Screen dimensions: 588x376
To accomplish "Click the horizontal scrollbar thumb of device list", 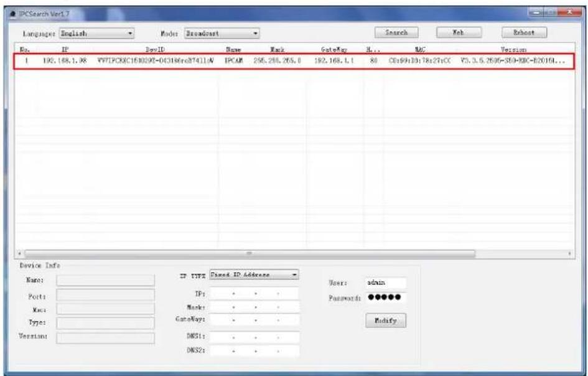I will click(250, 253).
